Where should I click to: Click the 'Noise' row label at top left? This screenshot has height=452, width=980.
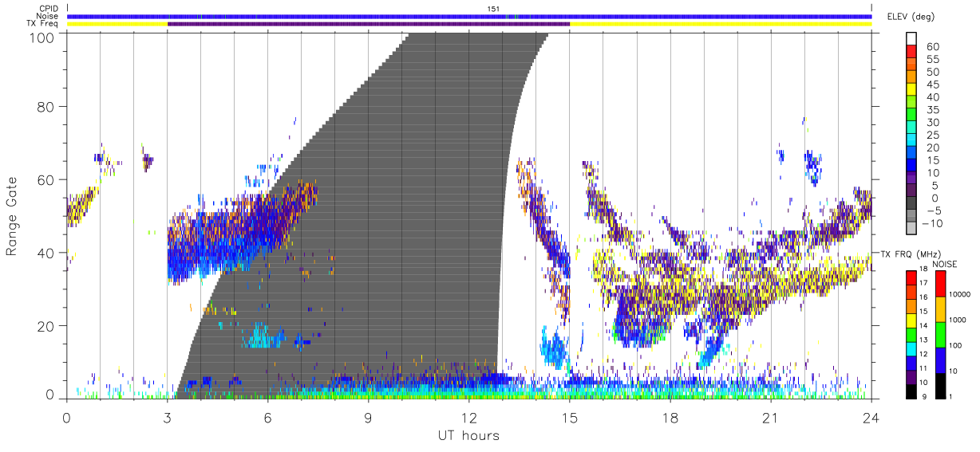click(49, 16)
